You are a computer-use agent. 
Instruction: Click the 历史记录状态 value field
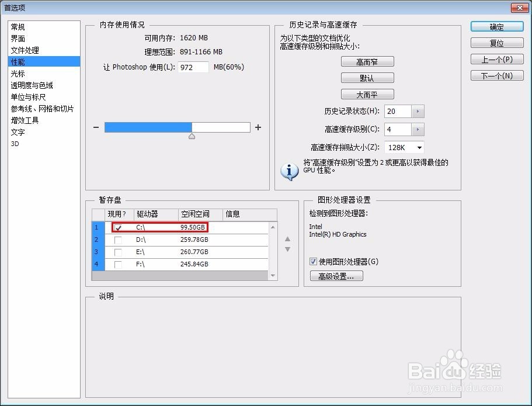398,112
